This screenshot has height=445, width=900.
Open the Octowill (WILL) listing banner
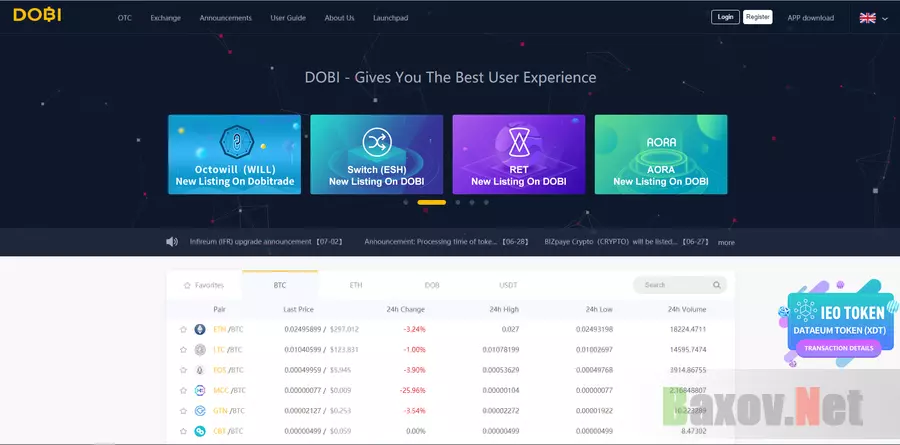(x=234, y=154)
